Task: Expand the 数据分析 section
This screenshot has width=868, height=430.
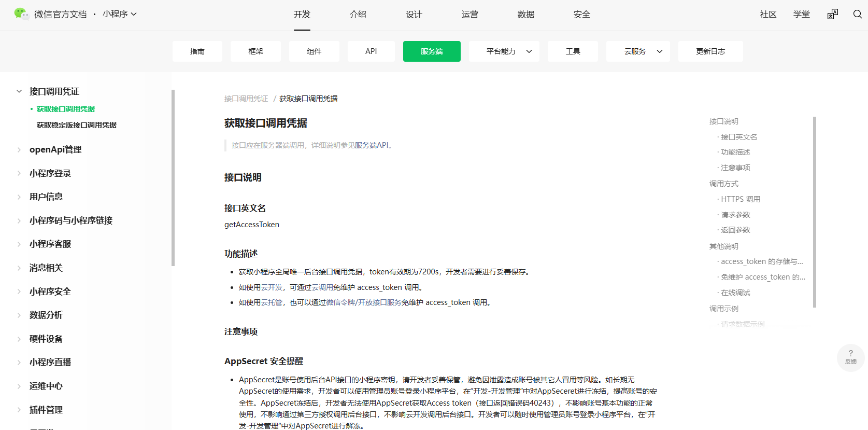Action: 19,315
